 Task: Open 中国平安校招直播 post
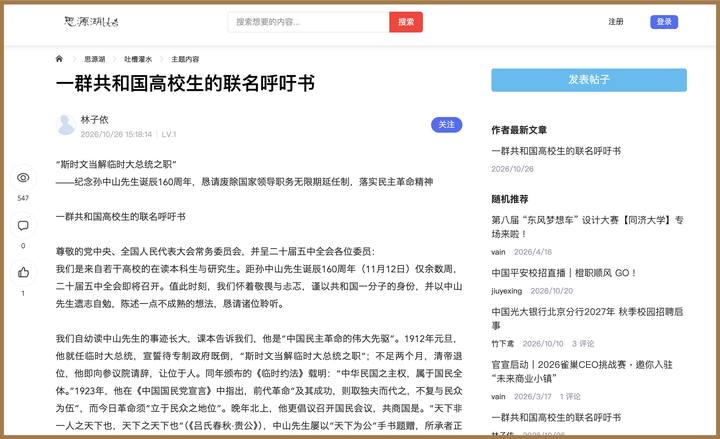tap(564, 273)
